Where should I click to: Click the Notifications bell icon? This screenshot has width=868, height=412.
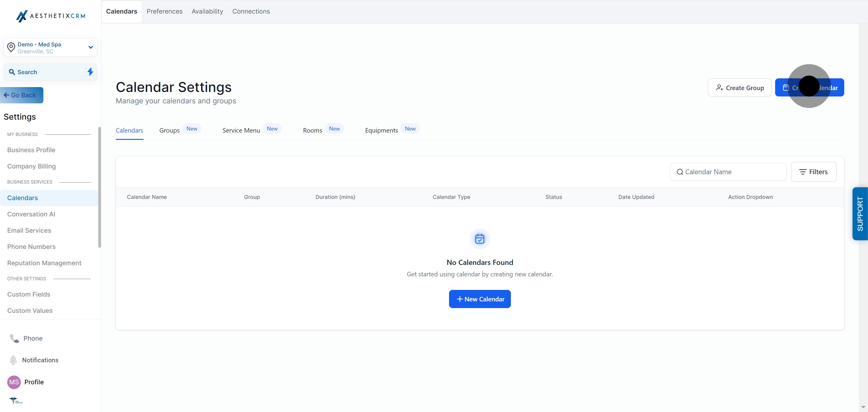pos(13,360)
